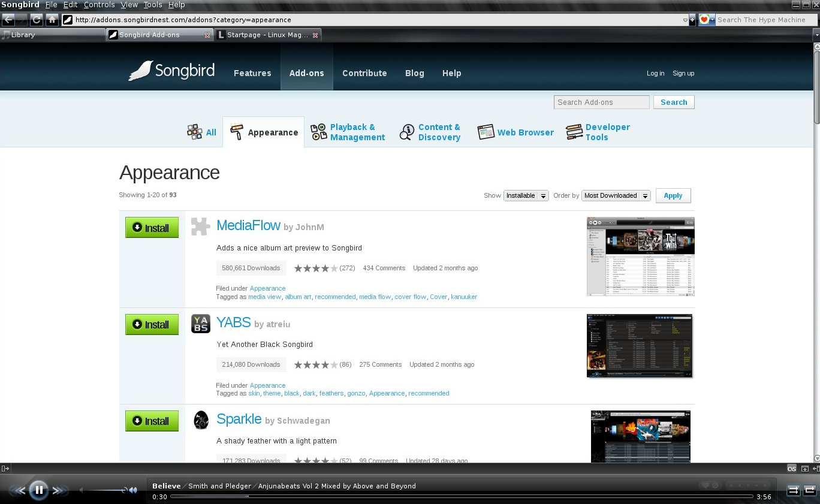Image resolution: width=820 pixels, height=504 pixels.
Task: Open the Controls menu
Action: click(x=99, y=5)
